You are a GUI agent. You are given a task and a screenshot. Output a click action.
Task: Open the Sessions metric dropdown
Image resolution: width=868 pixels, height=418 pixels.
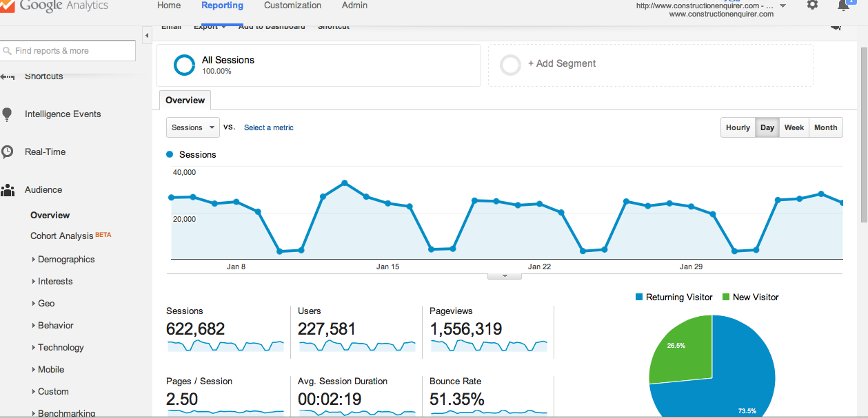pos(193,127)
